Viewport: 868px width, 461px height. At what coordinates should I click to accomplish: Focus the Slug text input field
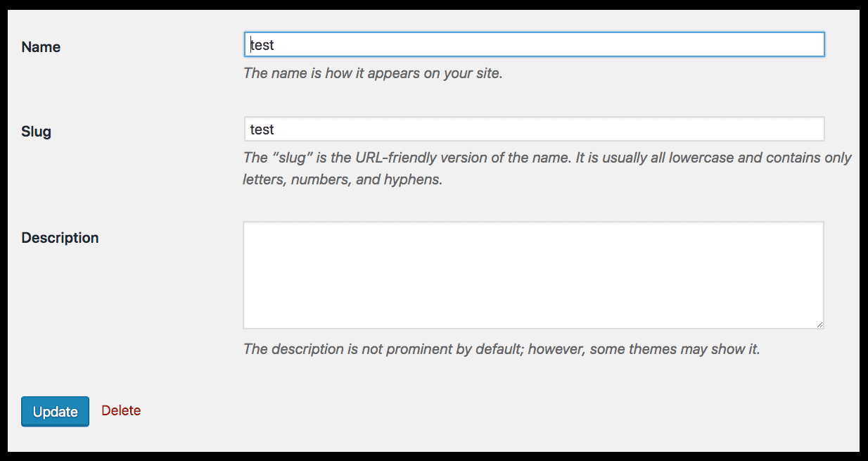point(534,130)
